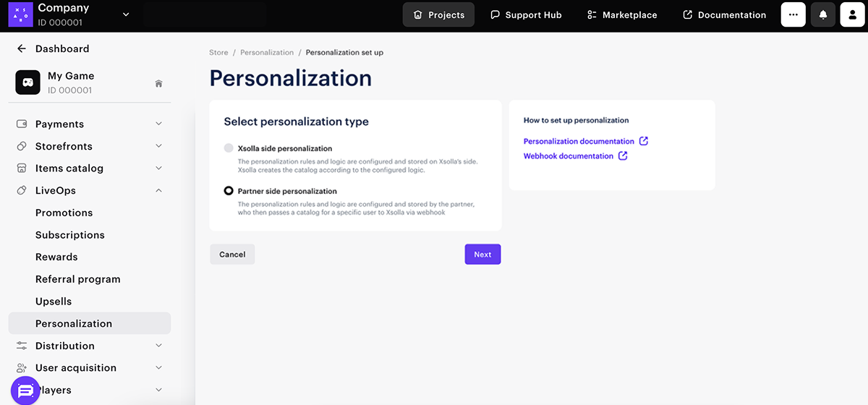
Task: Open the Company selector dropdown arrow
Action: [x=126, y=14]
